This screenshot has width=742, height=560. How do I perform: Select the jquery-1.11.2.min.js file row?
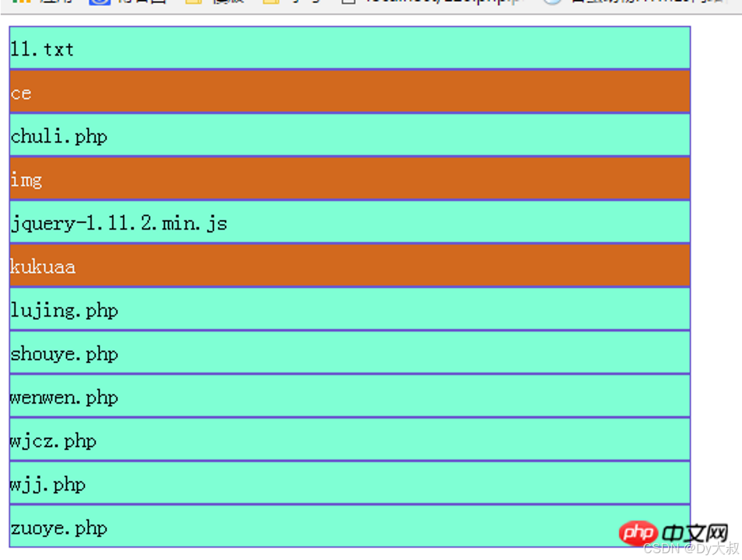[x=350, y=222]
